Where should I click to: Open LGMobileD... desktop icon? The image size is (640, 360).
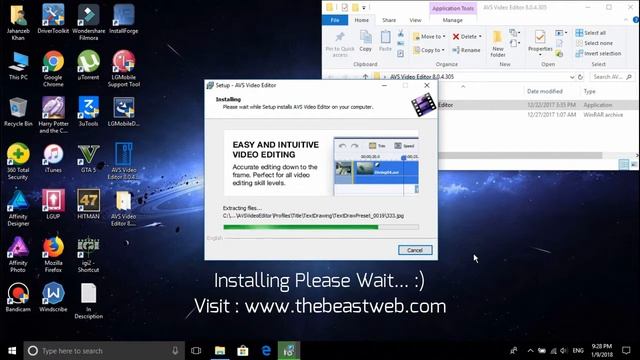tap(124, 112)
